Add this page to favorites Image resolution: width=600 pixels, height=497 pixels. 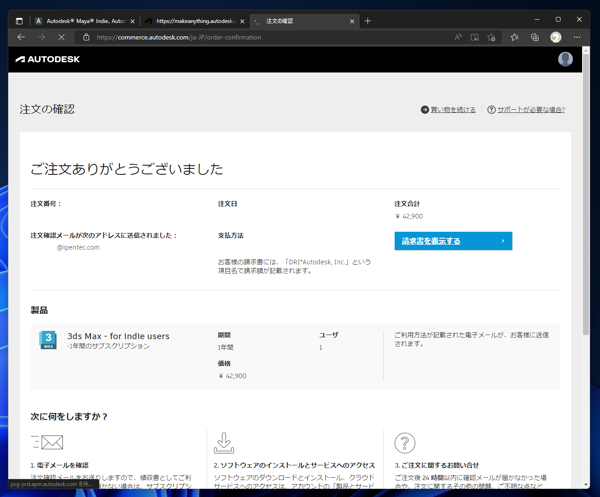[x=491, y=37]
